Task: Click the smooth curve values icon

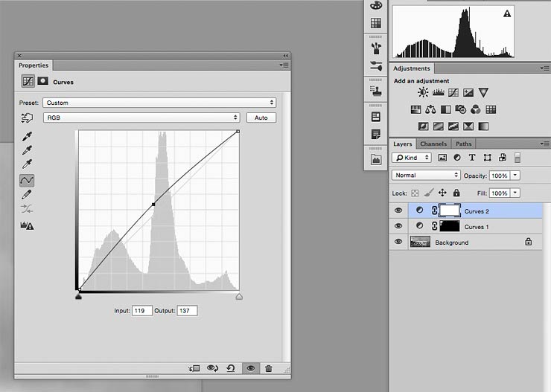Action: coord(27,209)
